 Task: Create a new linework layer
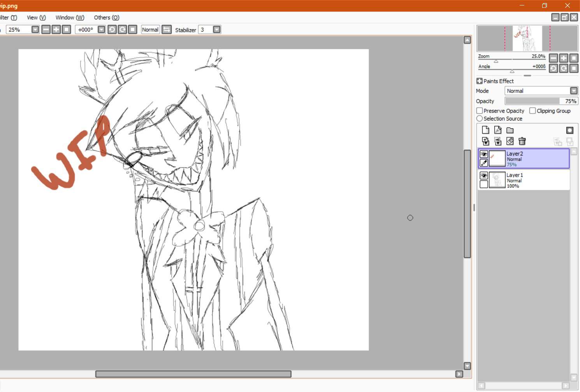click(x=498, y=130)
